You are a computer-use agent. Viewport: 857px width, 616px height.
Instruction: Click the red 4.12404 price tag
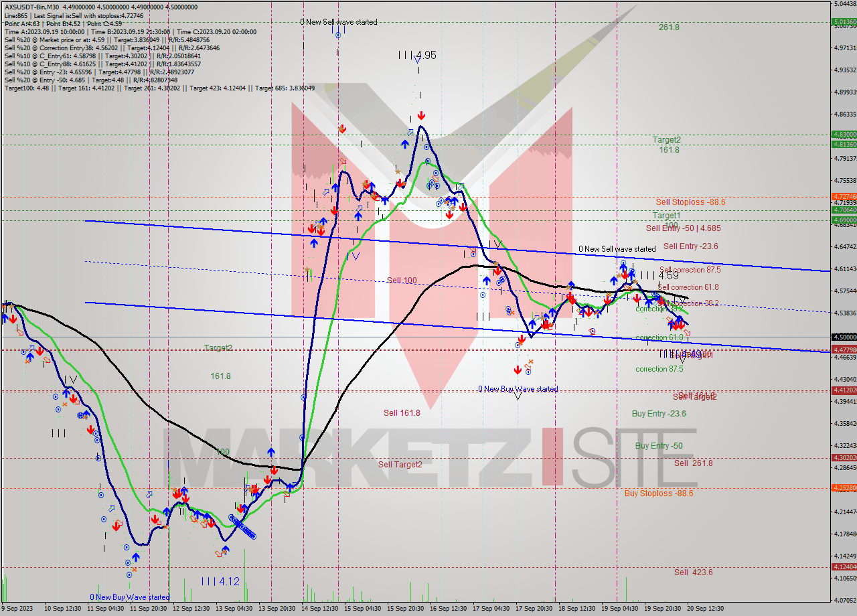[x=844, y=566]
